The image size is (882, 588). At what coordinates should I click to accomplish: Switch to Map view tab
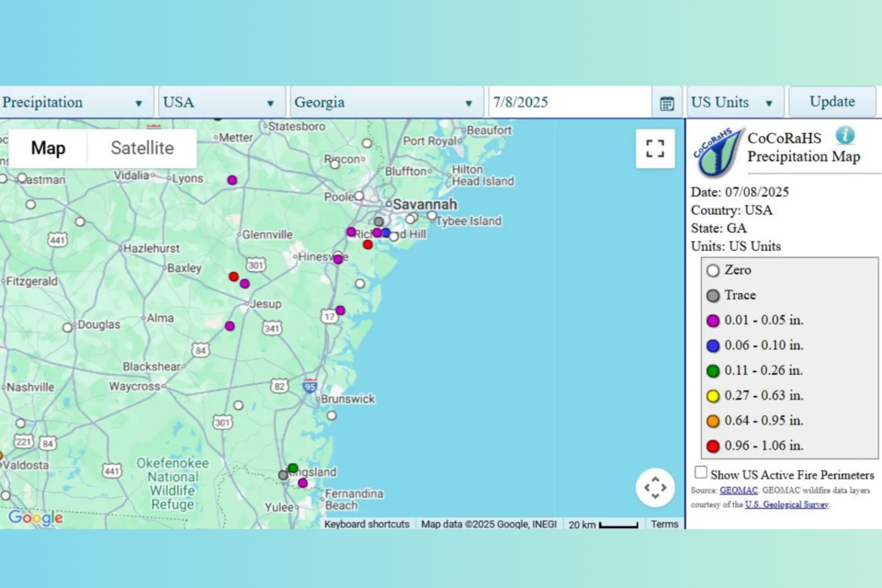coord(49,148)
